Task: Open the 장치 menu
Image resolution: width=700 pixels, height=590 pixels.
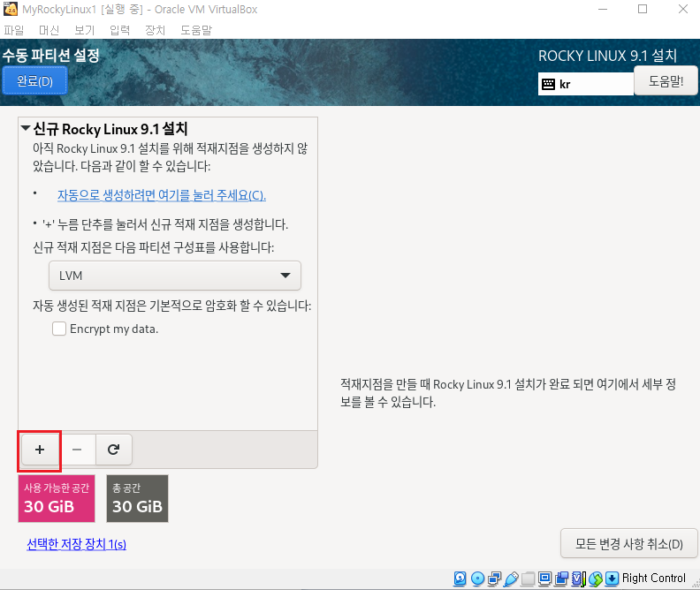Action: coord(156,30)
